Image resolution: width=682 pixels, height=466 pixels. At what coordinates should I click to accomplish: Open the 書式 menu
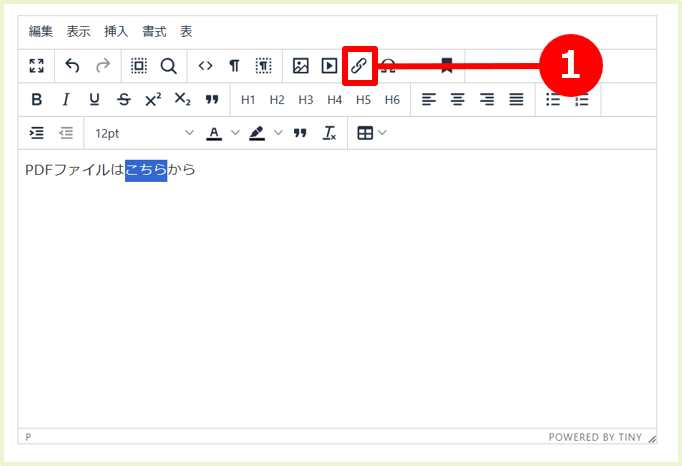coord(154,31)
